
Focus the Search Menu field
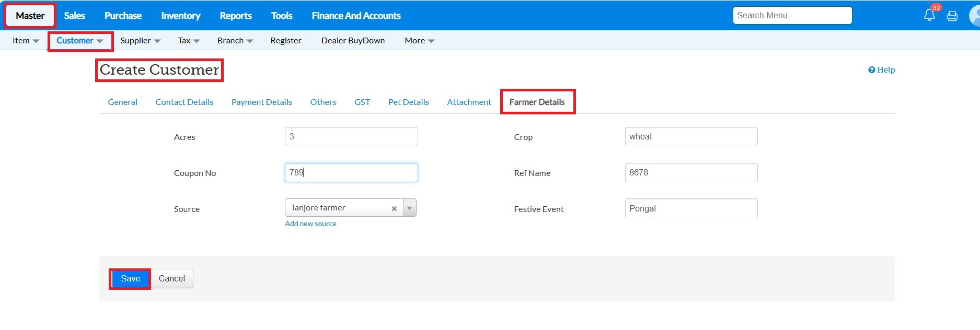coord(792,16)
